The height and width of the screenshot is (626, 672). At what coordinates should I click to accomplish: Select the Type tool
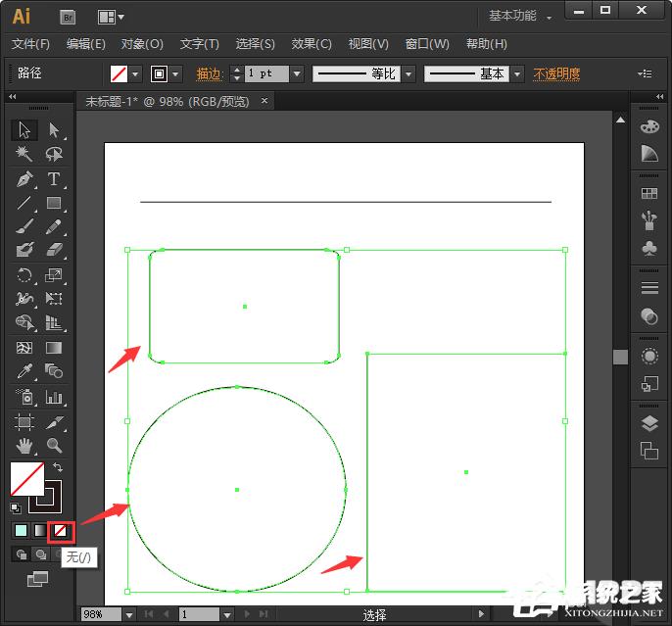(54, 179)
